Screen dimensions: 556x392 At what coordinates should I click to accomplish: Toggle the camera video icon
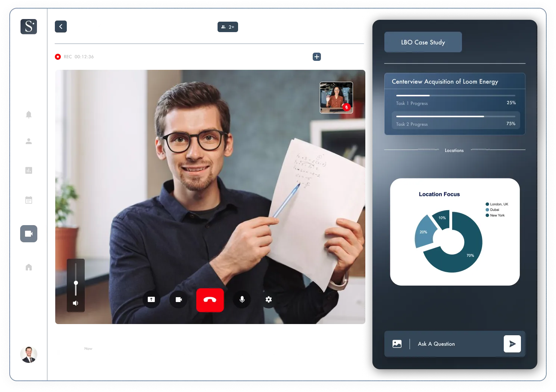179,299
